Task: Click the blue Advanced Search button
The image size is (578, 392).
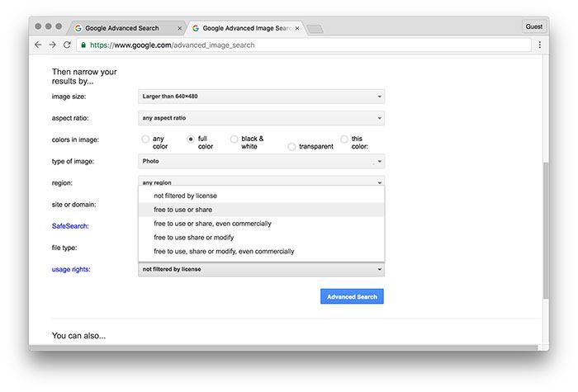Action: tap(352, 296)
